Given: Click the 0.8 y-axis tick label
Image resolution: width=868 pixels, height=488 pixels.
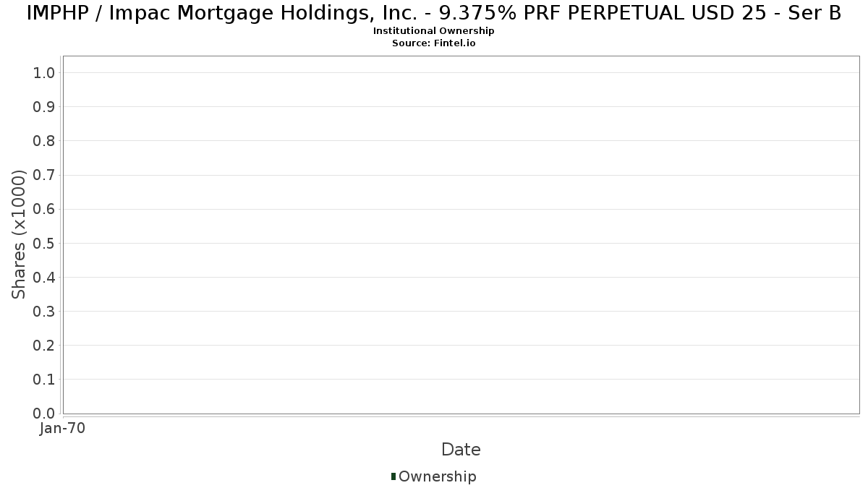Looking at the screenshot, I should tap(44, 140).
